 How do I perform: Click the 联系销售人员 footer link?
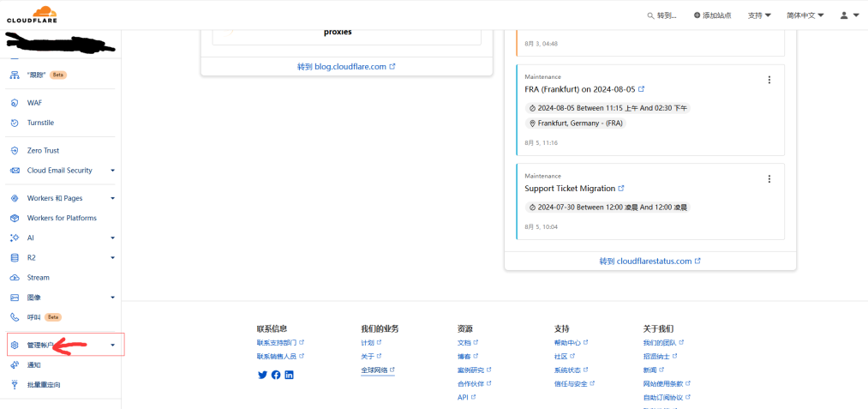point(281,357)
